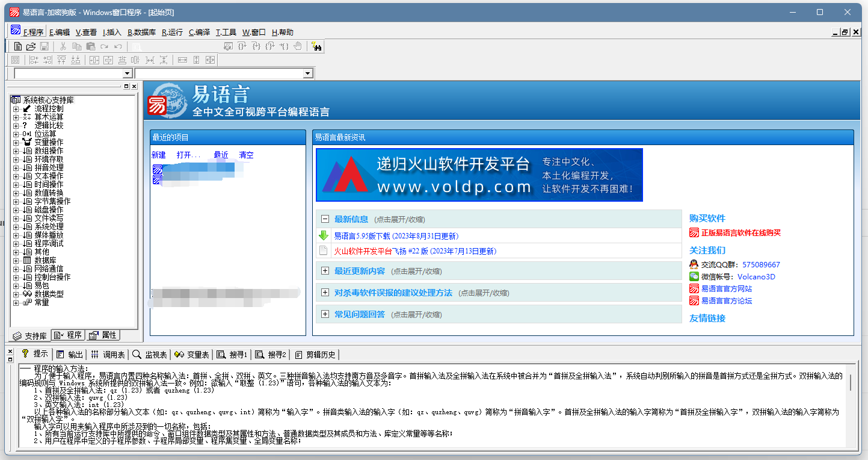Screen dimensions: 868x460
Task: Click the New file toolbar icon
Action: (18, 46)
